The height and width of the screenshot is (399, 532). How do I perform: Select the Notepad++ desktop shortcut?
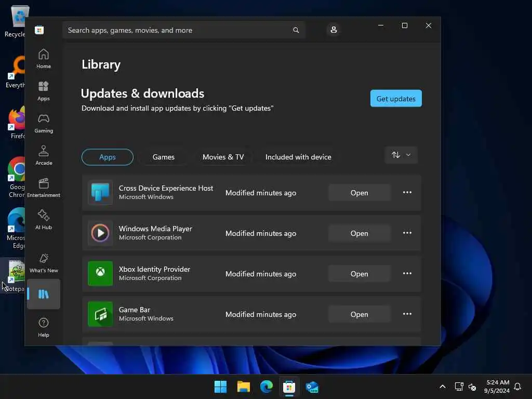click(14, 275)
